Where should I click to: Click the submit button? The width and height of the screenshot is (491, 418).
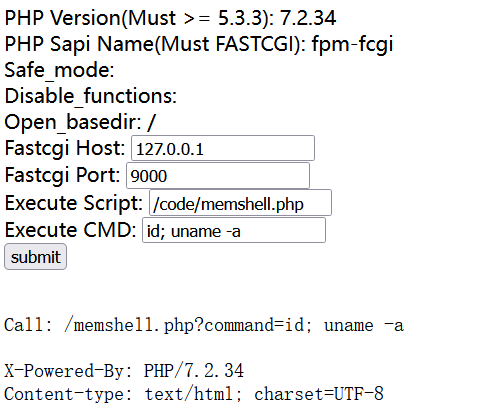35,257
